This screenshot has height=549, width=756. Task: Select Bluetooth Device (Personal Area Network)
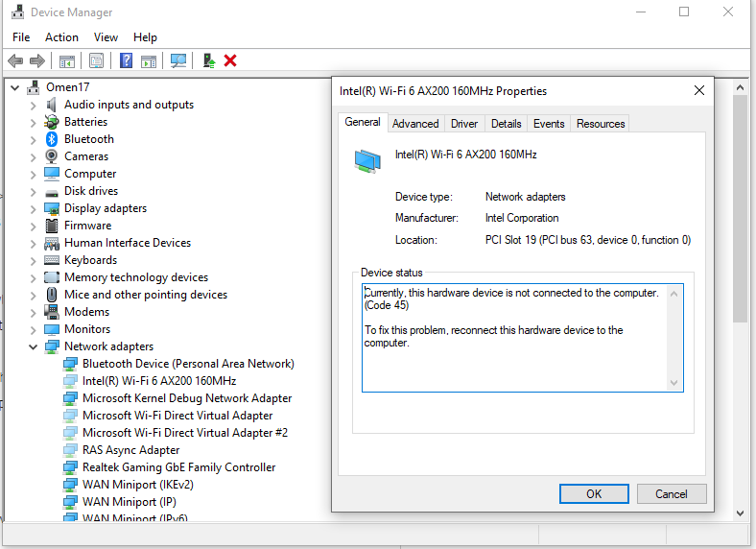(x=188, y=364)
